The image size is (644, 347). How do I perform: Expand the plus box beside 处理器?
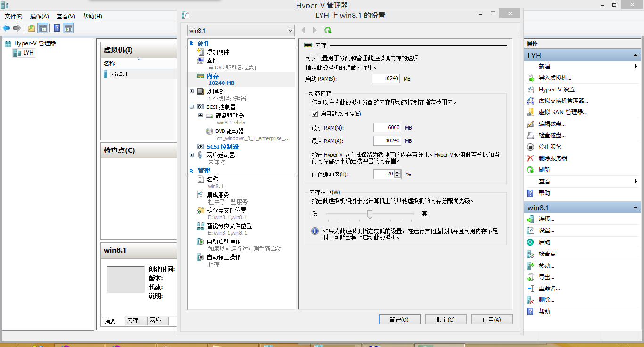[191, 91]
